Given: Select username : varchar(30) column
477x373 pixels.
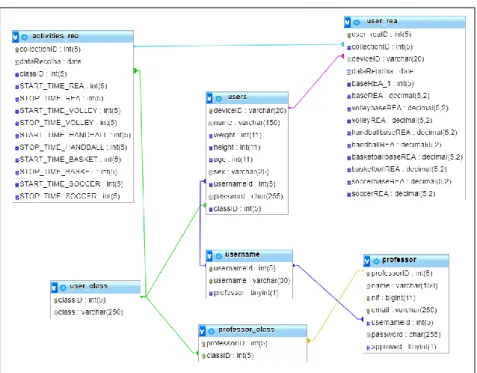Looking at the screenshot, I should (x=249, y=281).
